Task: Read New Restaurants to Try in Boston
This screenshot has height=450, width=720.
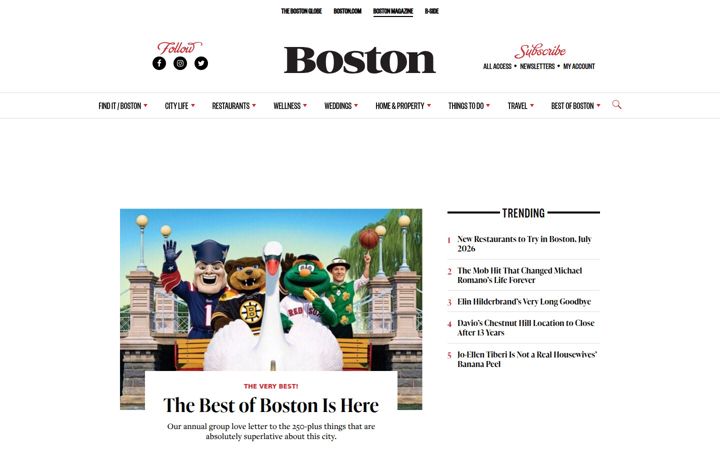Action: [524, 244]
